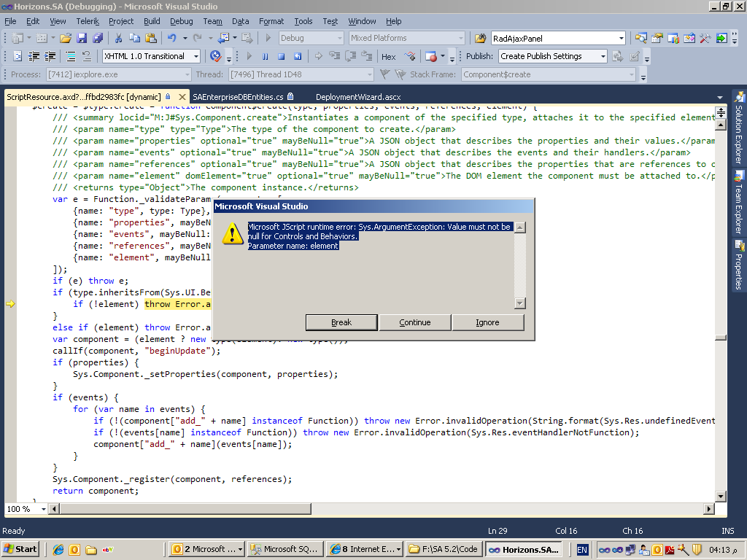Click the Cut scissors icon
This screenshot has height=560, width=747.
pos(119,38)
